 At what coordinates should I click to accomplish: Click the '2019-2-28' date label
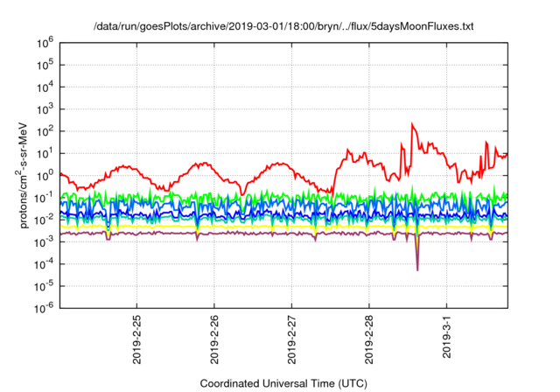pyautogui.click(x=369, y=339)
